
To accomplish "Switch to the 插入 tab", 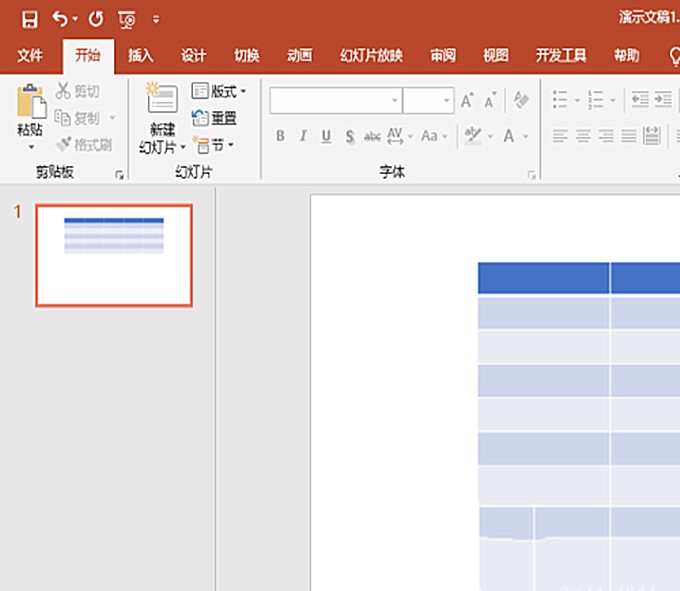I will pos(141,56).
